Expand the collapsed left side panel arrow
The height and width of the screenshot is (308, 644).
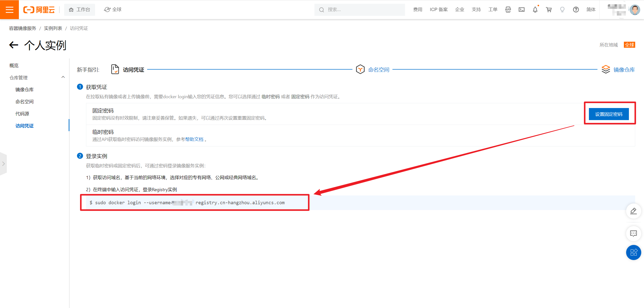click(3, 164)
